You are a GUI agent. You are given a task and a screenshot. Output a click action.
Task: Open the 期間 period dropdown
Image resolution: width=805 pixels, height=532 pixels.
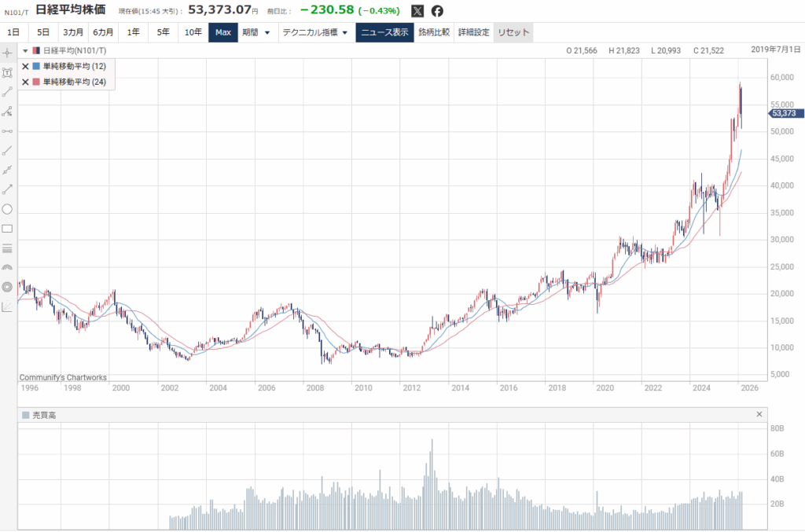point(256,32)
